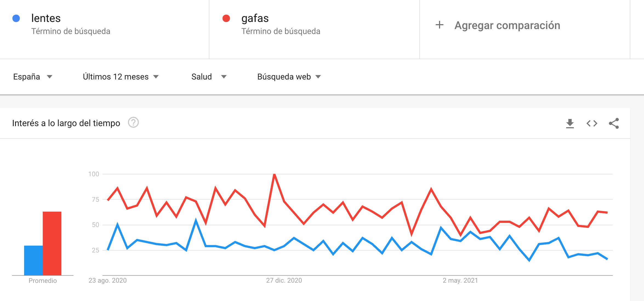
Task: Edit the lentes search term
Action: (46, 18)
